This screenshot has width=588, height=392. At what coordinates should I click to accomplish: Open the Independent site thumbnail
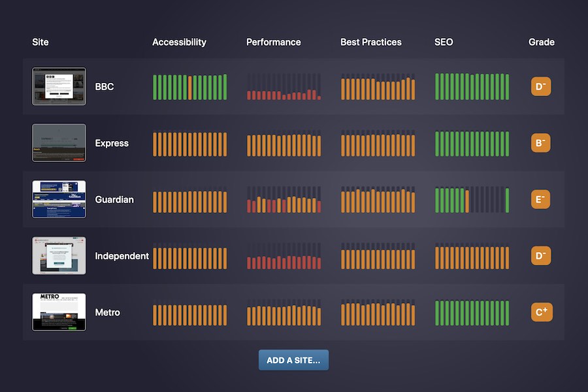pyautogui.click(x=59, y=255)
